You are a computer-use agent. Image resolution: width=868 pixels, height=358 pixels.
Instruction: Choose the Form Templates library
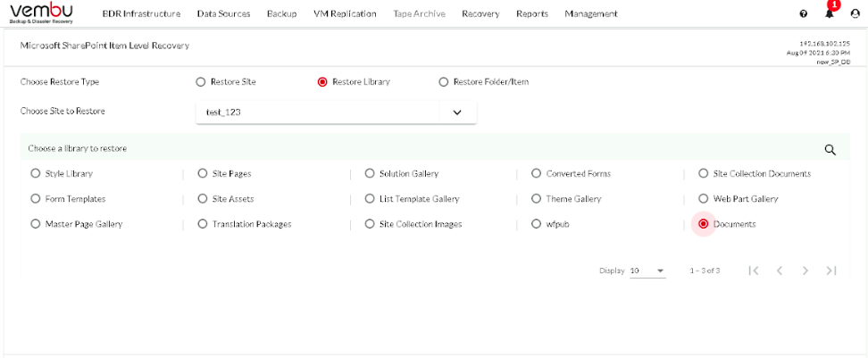(36, 199)
